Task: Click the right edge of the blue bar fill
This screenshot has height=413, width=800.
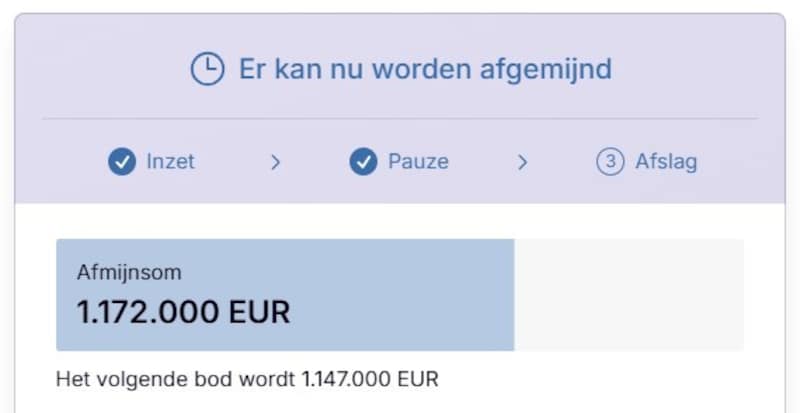Action: click(512, 295)
